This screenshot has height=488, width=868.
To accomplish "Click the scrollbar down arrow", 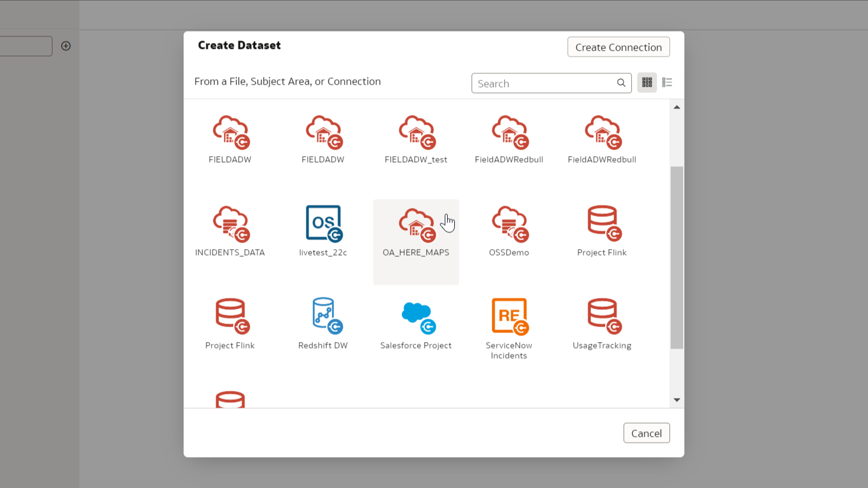I will point(677,400).
